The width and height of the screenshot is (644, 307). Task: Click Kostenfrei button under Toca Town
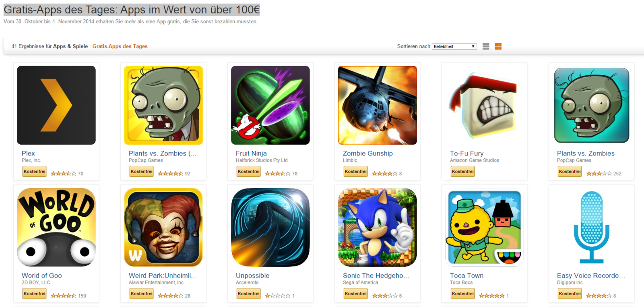[463, 294]
